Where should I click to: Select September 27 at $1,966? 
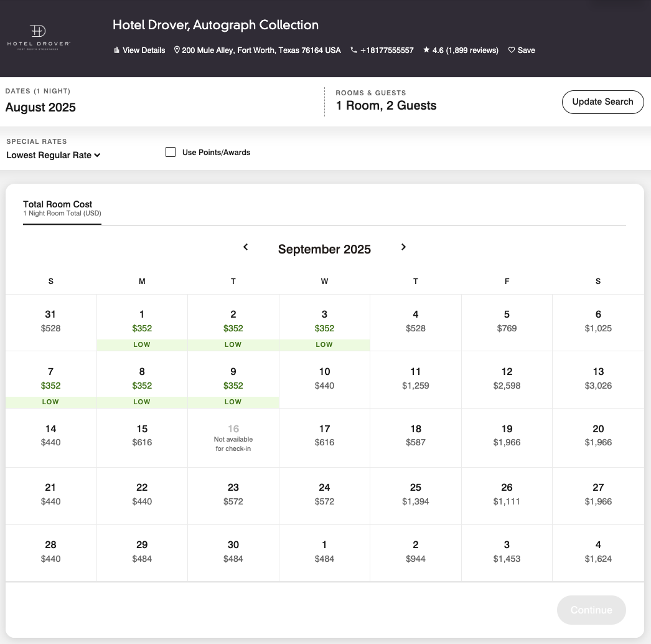598,496
